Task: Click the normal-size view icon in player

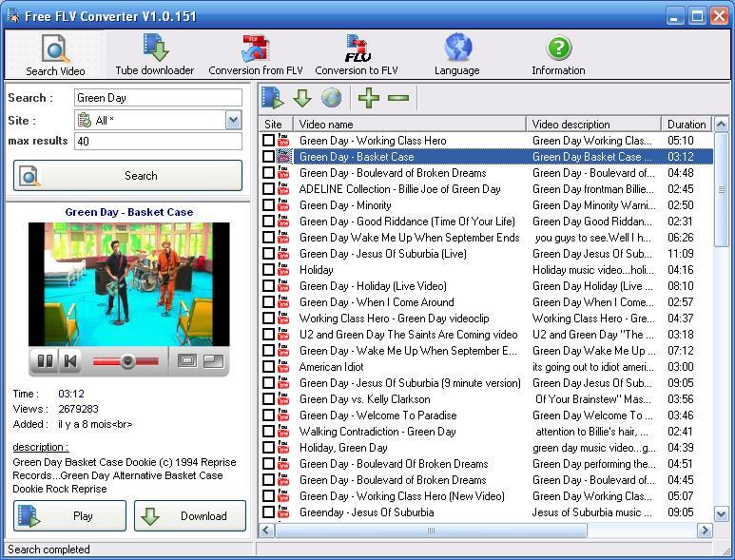Action: coord(187,360)
